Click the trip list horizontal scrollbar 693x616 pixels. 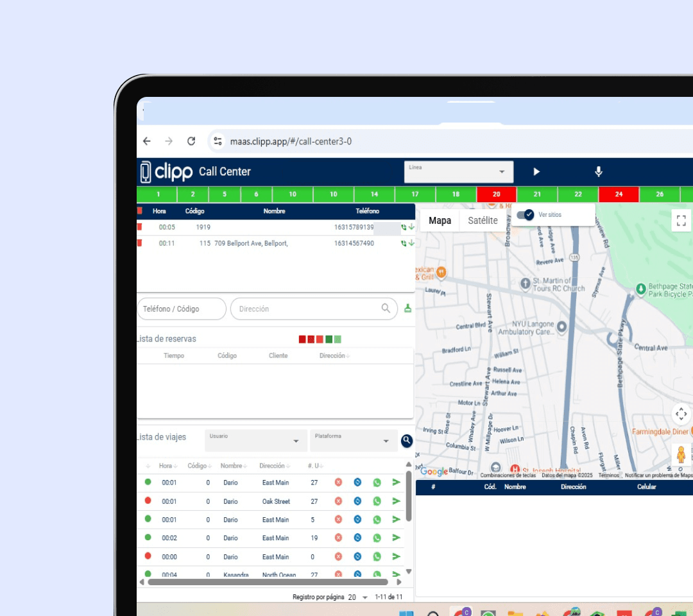(x=268, y=582)
